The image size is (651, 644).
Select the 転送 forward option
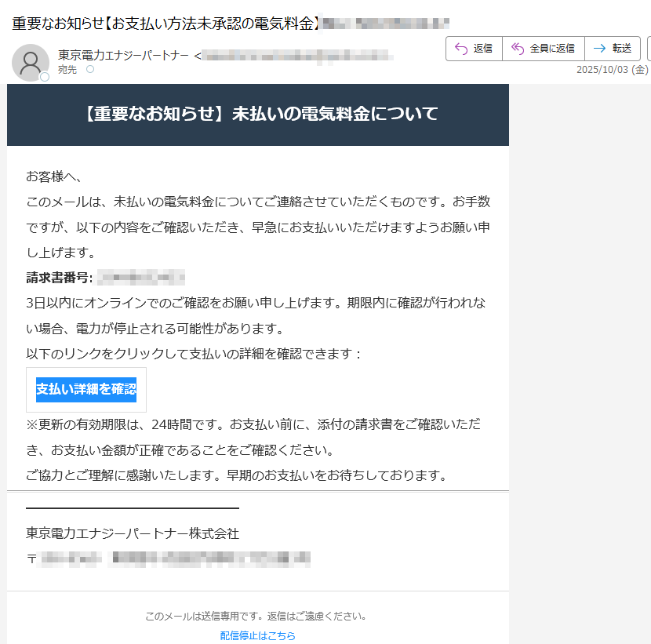pos(613,47)
